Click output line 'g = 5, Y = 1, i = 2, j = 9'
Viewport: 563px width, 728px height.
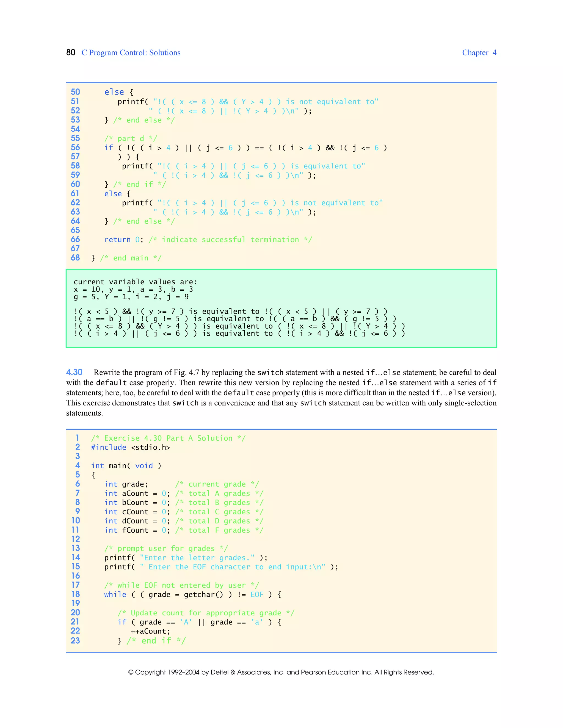click(131, 297)
